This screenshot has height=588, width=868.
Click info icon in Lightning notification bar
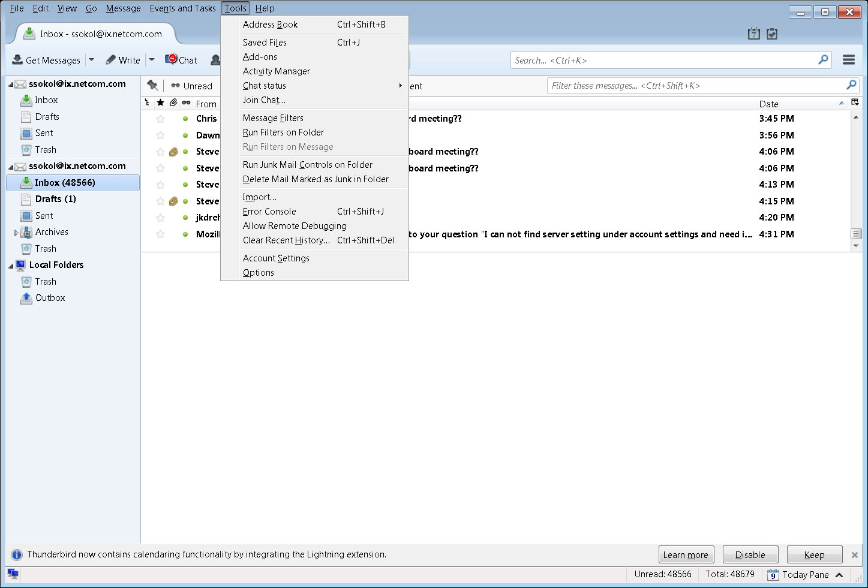(17, 554)
